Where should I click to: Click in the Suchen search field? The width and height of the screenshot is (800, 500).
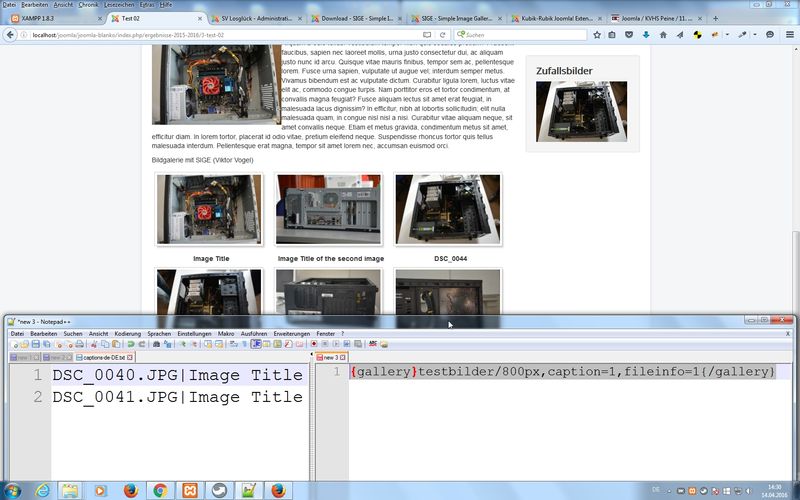click(x=520, y=34)
